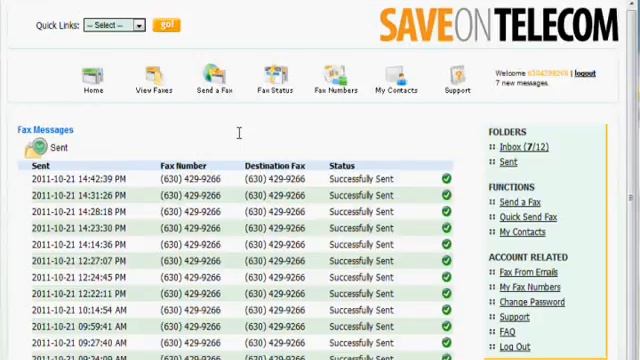Click green check icon for 14:14:36 PM fax

447,244
